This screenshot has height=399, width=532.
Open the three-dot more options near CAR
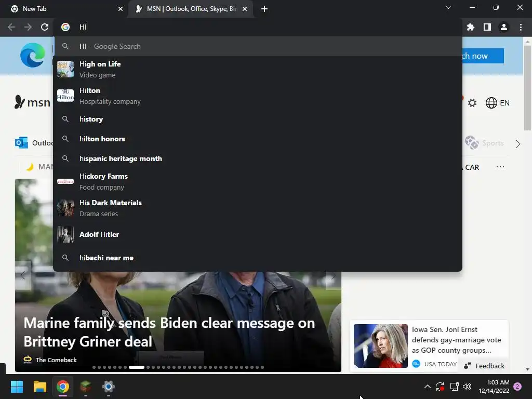500,167
